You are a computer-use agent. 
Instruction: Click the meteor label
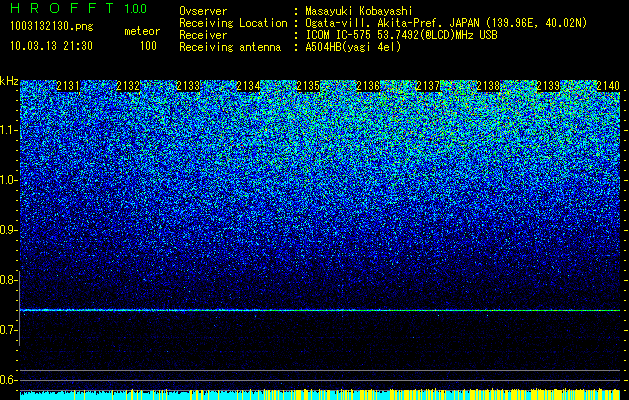[x=142, y=31]
